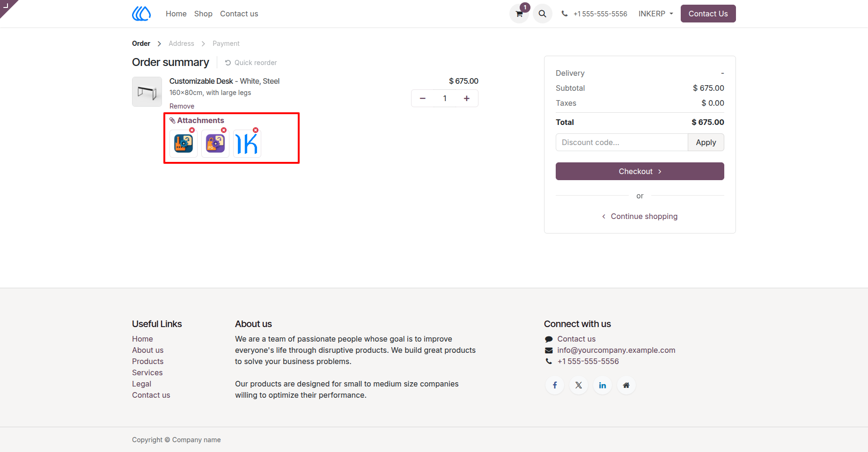
Task: Click Quick reorder link
Action: point(250,63)
